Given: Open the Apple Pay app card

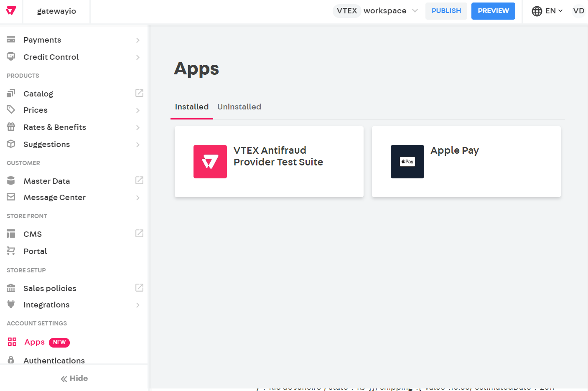Looking at the screenshot, I should (x=466, y=162).
